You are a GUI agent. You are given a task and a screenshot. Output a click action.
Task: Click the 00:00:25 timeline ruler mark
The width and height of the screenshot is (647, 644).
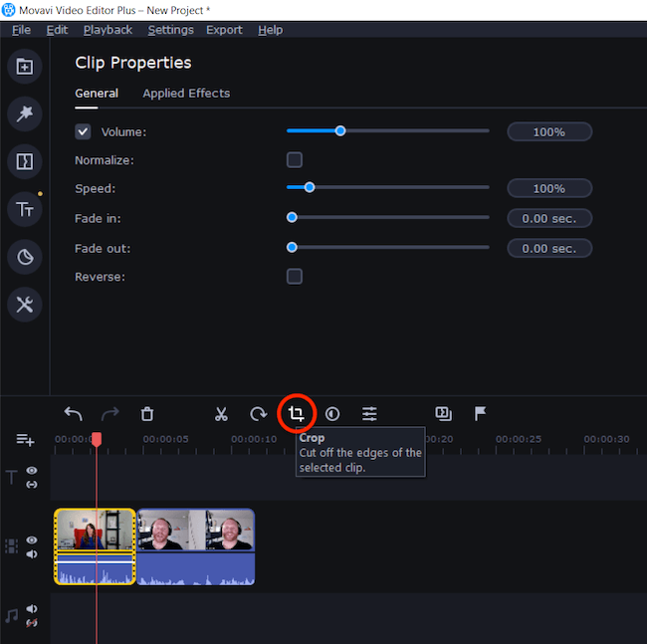click(519, 439)
